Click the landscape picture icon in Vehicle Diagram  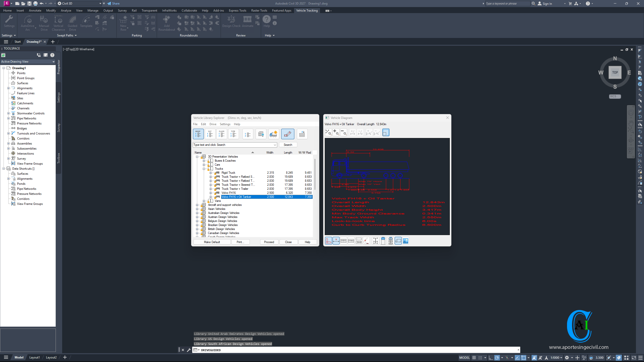(406, 241)
